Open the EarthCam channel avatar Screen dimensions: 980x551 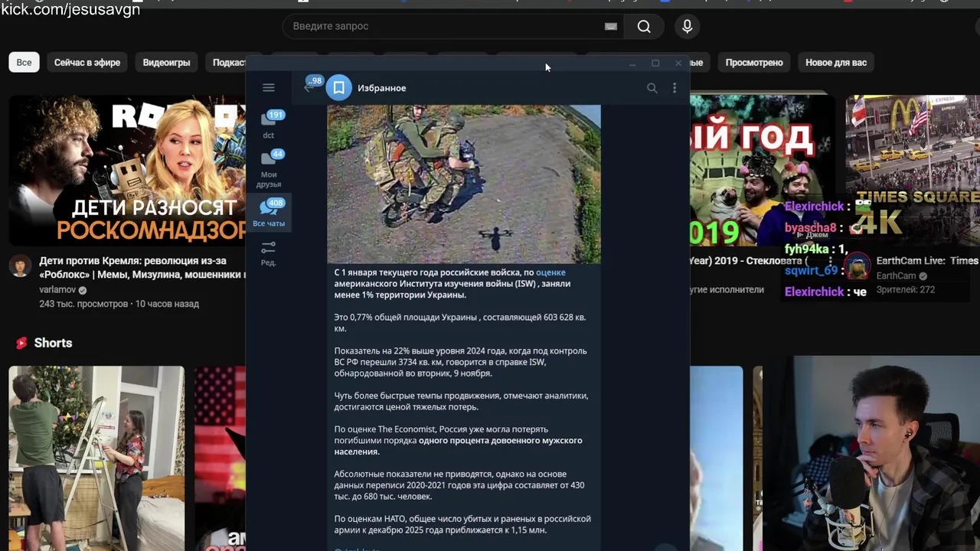tap(857, 266)
